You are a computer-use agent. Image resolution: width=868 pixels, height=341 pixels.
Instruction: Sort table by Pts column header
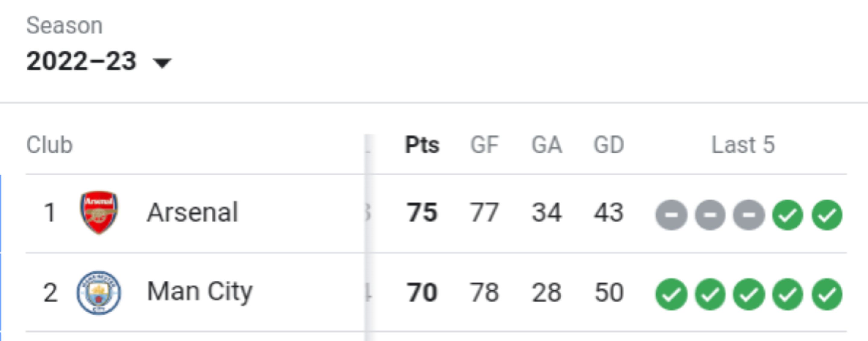coord(422,145)
